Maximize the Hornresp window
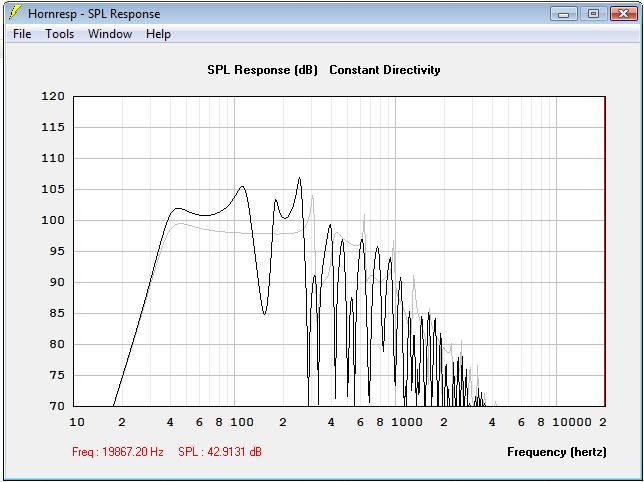 click(593, 14)
